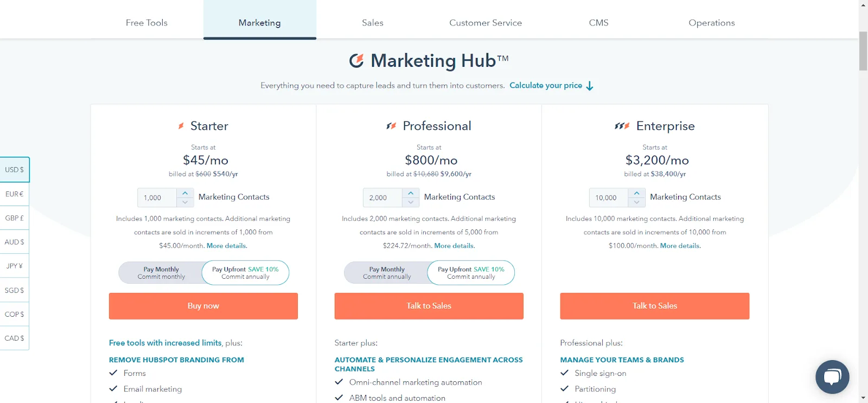This screenshot has height=403, width=868.
Task: Click the checkmark next to Forms
Action: click(x=113, y=373)
